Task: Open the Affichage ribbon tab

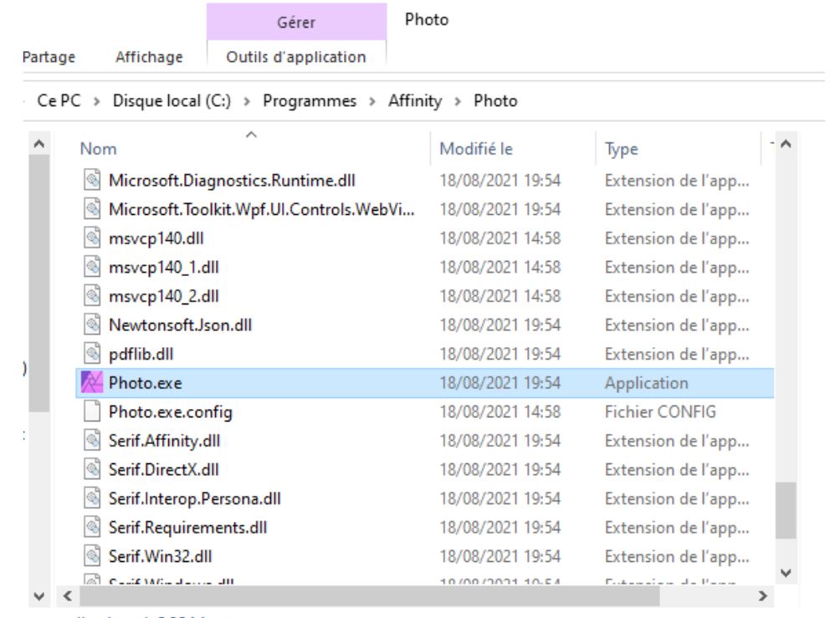Action: click(149, 57)
